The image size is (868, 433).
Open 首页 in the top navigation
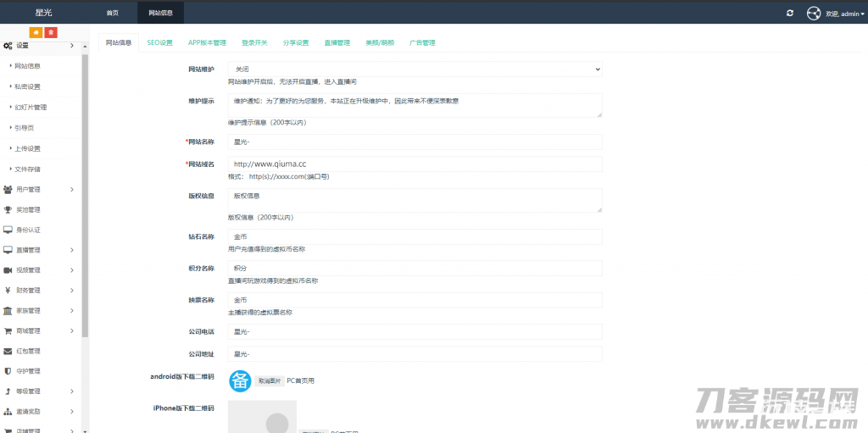click(x=113, y=14)
